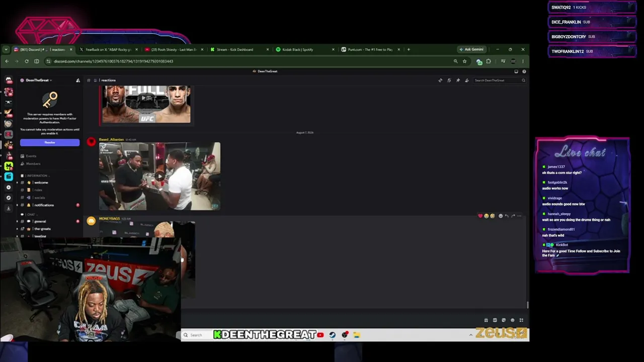Click the Ask Gemini button

coord(471,49)
